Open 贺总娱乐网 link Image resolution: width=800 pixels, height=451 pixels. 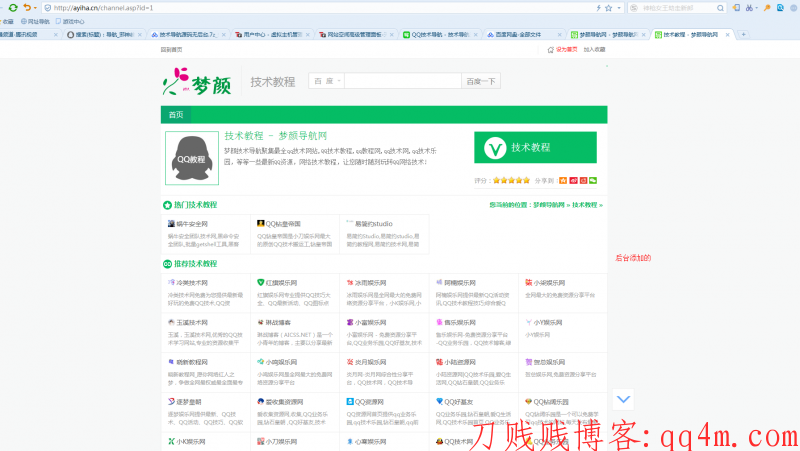coord(549,362)
